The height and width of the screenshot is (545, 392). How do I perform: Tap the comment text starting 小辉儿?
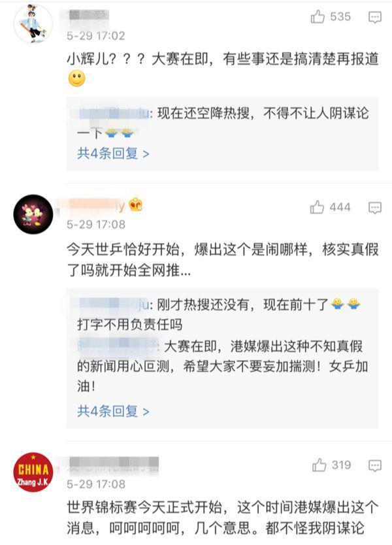(222, 69)
